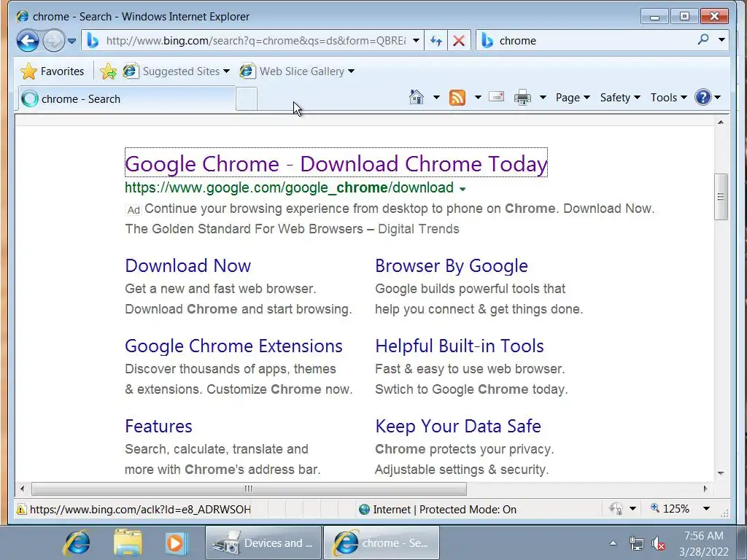Show hidden tray icons arrow
This screenshot has width=747, height=560.
pos(613,543)
